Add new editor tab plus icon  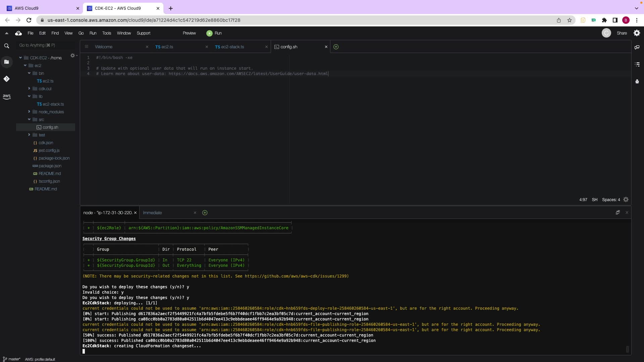[336, 47]
